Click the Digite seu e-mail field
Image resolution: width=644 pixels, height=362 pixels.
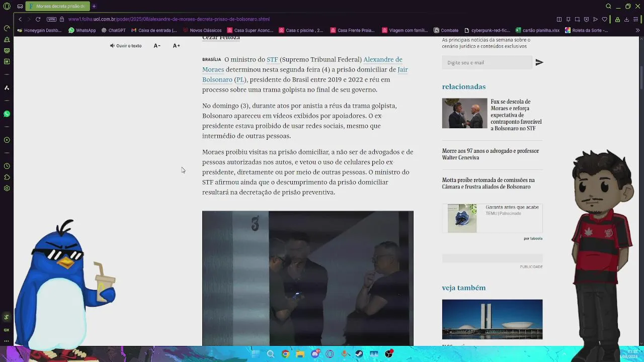[x=487, y=62]
